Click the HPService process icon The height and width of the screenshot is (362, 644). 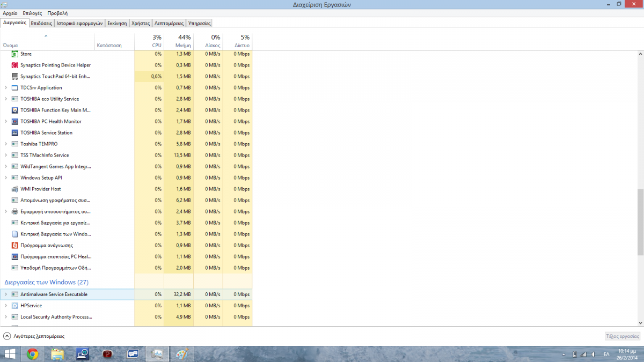click(15, 306)
